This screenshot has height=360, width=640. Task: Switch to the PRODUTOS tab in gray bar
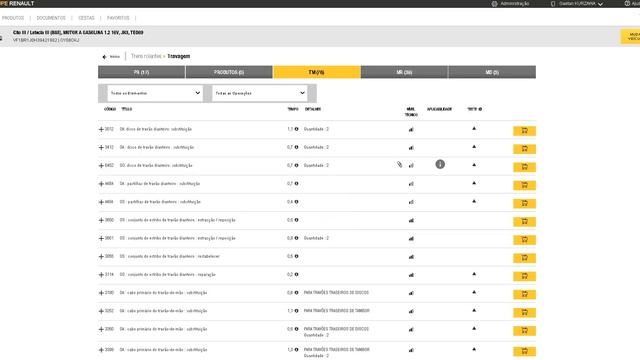coord(229,72)
